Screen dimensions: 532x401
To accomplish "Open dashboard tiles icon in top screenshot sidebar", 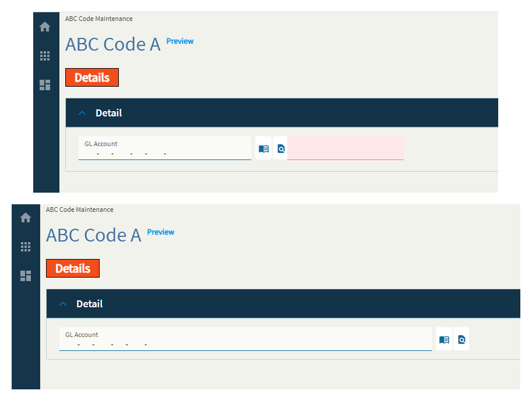I will click(x=45, y=85).
